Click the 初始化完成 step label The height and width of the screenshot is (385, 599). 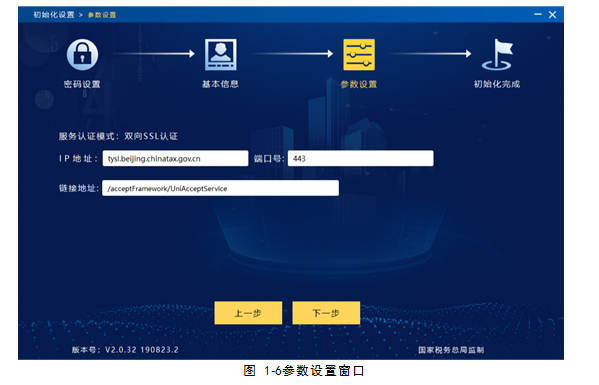[x=497, y=84]
